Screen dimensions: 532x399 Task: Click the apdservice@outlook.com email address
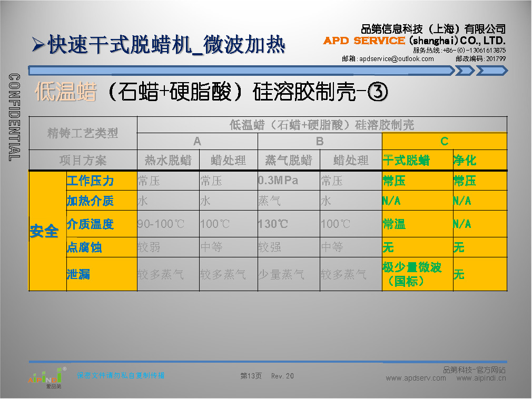tap(396, 58)
